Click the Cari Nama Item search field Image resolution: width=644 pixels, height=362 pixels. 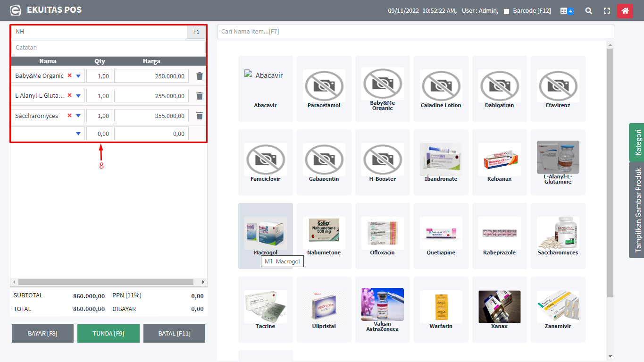pyautogui.click(x=415, y=32)
